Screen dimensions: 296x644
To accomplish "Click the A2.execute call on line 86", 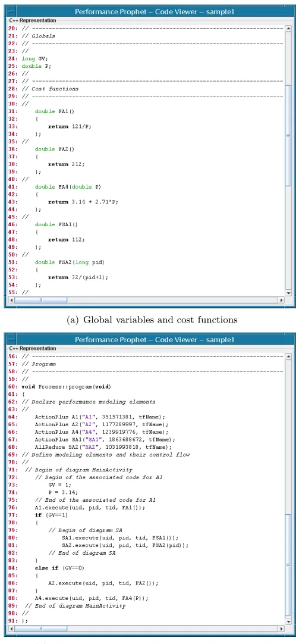I will (x=103, y=582).
